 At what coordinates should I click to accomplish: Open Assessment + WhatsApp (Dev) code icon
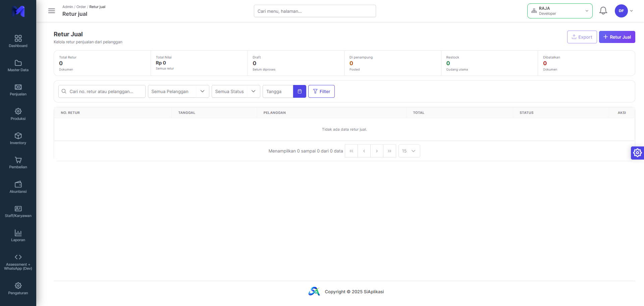click(18, 257)
